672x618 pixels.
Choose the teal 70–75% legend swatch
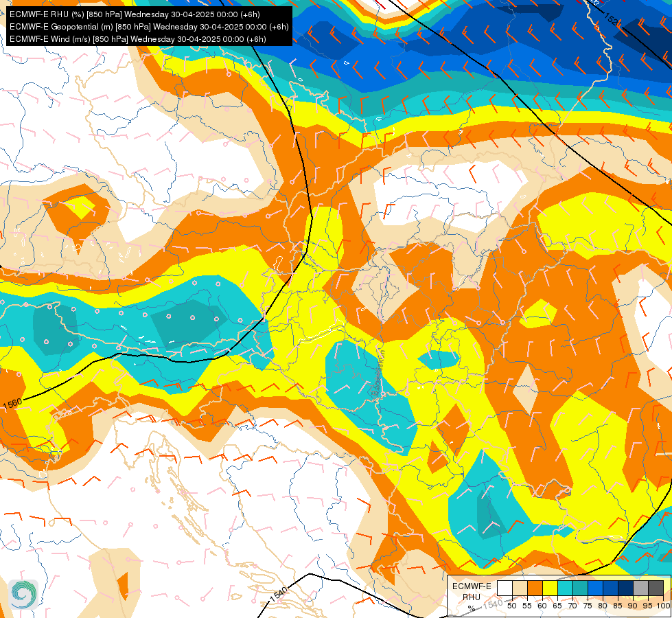pos(580,588)
